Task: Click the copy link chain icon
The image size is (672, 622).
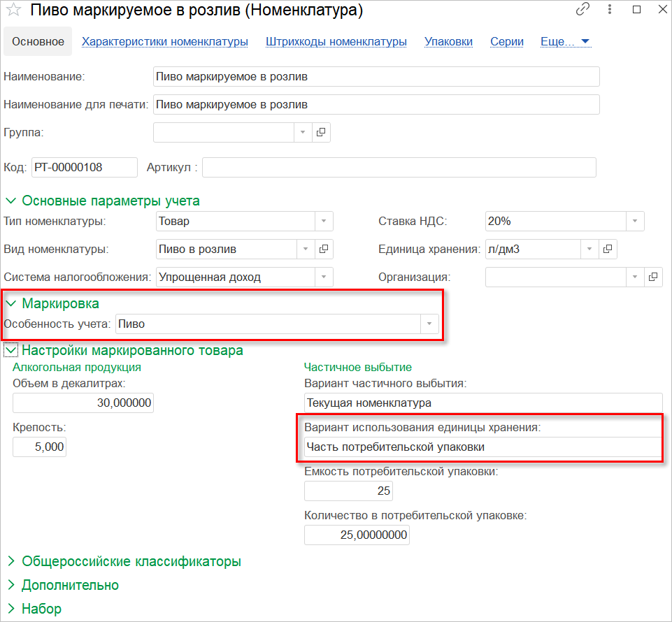Action: tap(582, 10)
